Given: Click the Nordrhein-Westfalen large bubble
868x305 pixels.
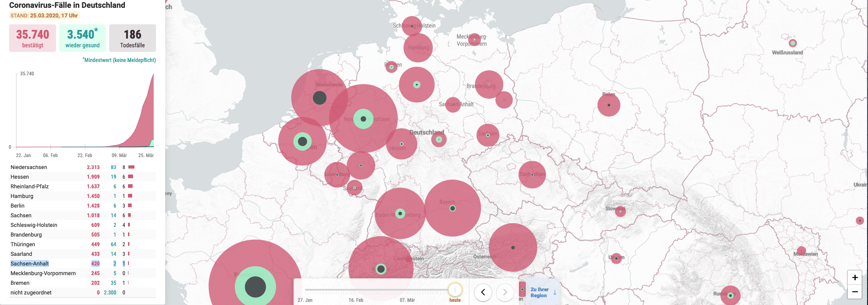Looking at the screenshot, I should point(363,119).
